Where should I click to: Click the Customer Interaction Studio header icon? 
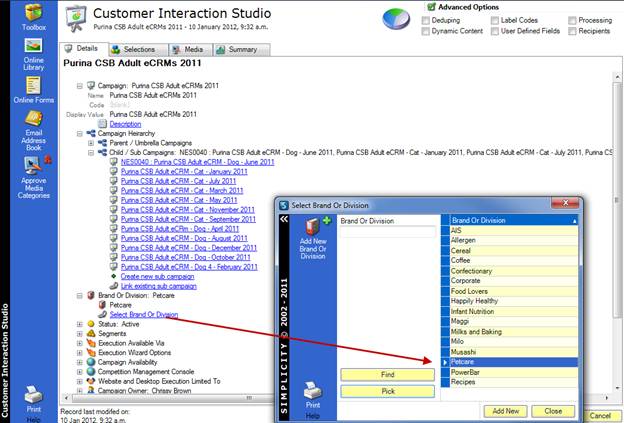point(76,18)
